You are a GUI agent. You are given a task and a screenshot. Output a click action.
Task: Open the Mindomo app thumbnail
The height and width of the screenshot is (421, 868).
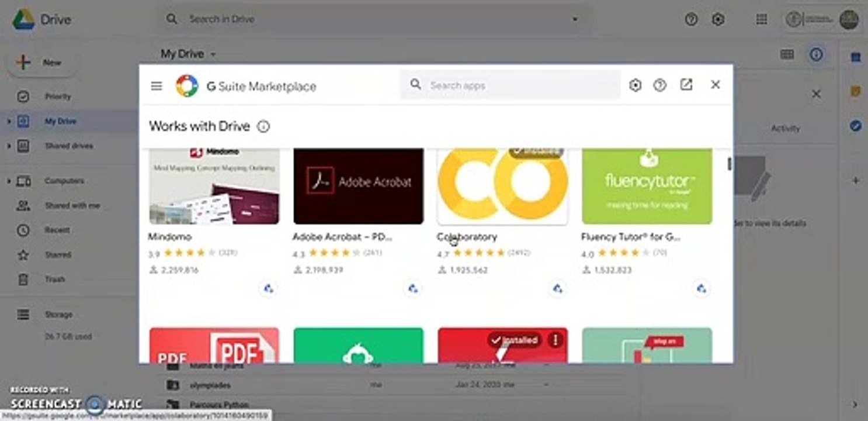(214, 186)
